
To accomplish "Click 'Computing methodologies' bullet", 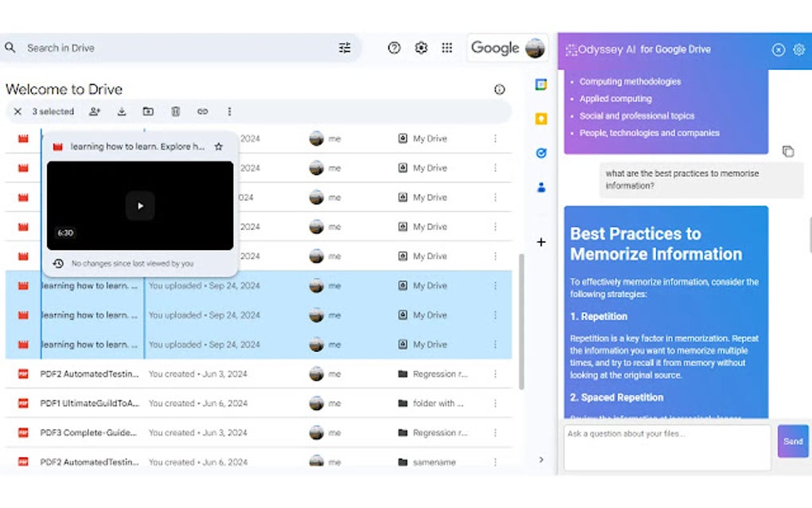I will [x=630, y=82].
